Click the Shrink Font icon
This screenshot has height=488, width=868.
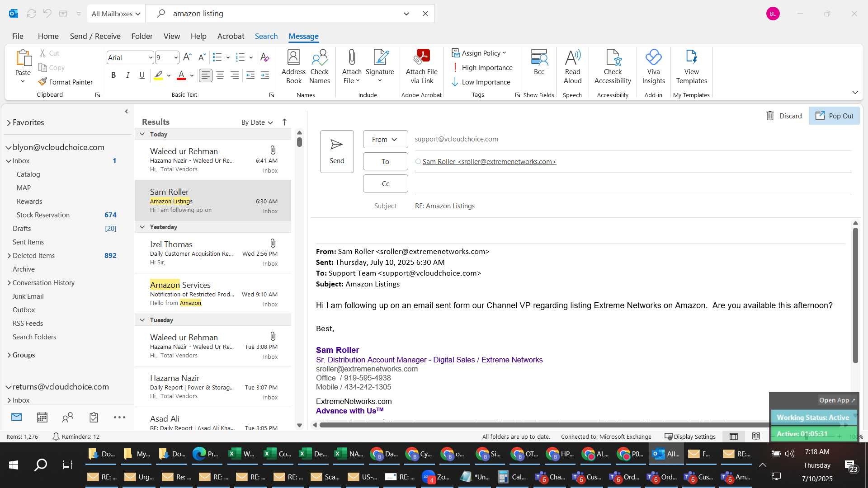[x=202, y=57]
